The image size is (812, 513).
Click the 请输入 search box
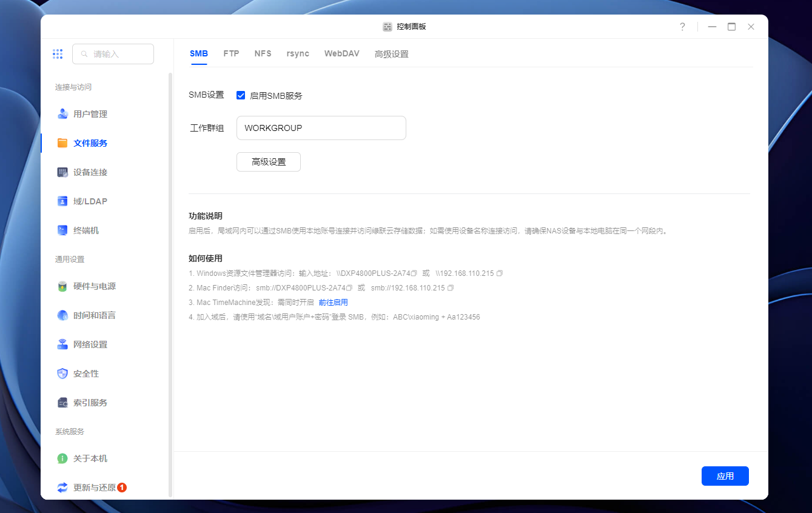(x=113, y=54)
